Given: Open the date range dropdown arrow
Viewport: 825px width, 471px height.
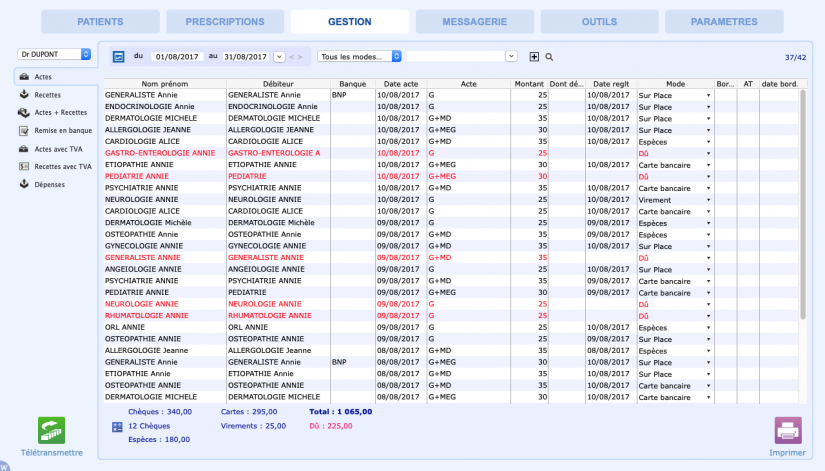Looking at the screenshot, I should click(279, 57).
